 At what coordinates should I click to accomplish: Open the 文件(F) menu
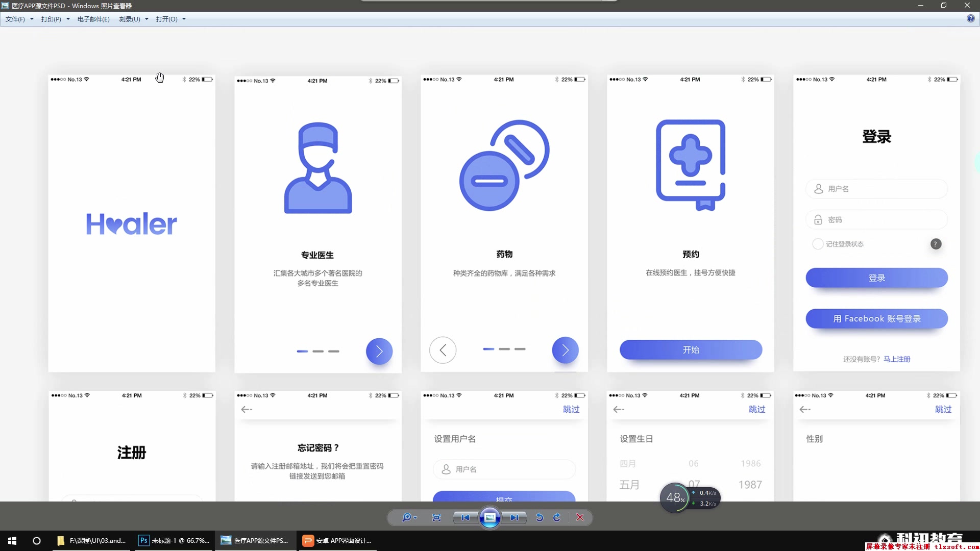[x=15, y=19]
